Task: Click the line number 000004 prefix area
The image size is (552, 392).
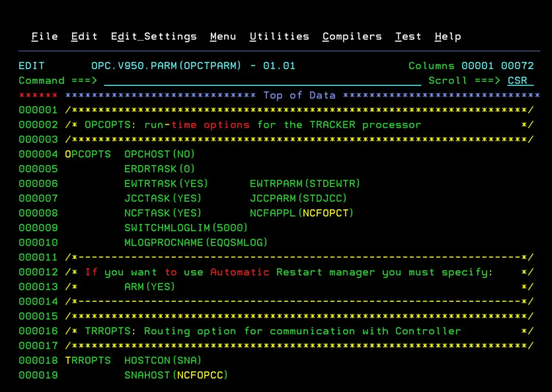Action: coord(38,154)
